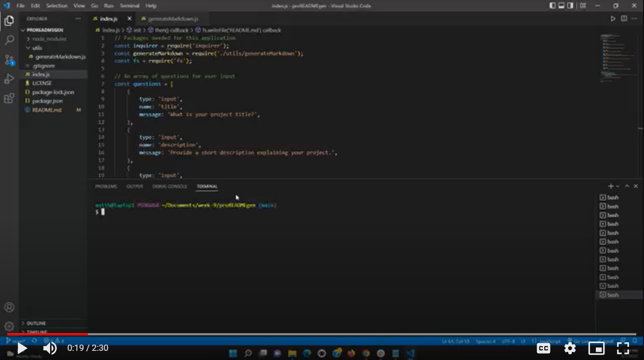Open the Terminal menu
The width and height of the screenshot is (644, 360).
tap(130, 6)
